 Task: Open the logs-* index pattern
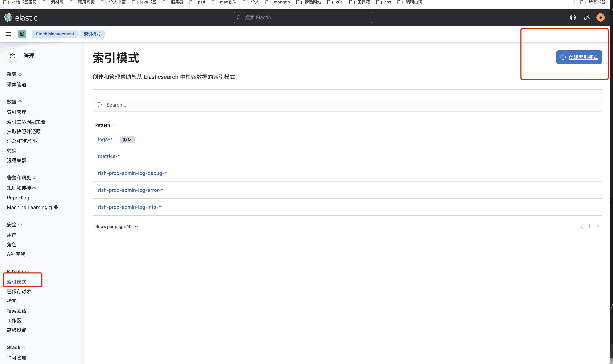[x=105, y=139]
